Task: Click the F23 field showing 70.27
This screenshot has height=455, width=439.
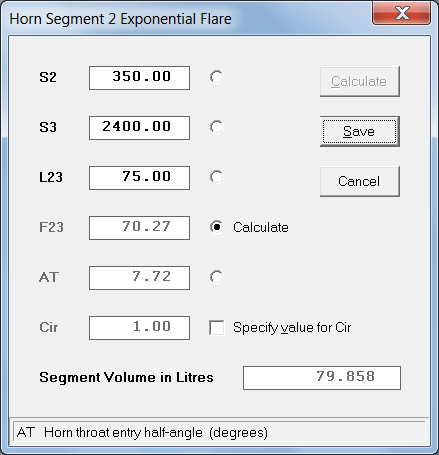Action: click(x=139, y=228)
